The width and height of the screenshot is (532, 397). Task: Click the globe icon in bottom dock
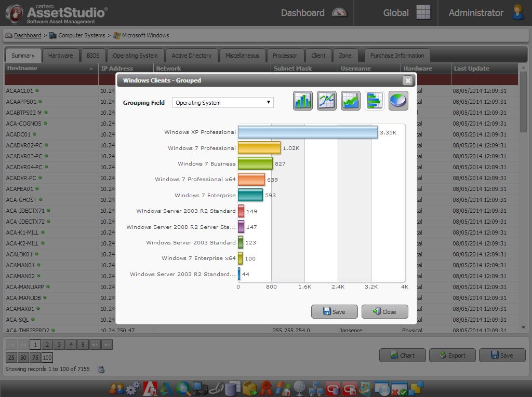pyautogui.click(x=299, y=388)
